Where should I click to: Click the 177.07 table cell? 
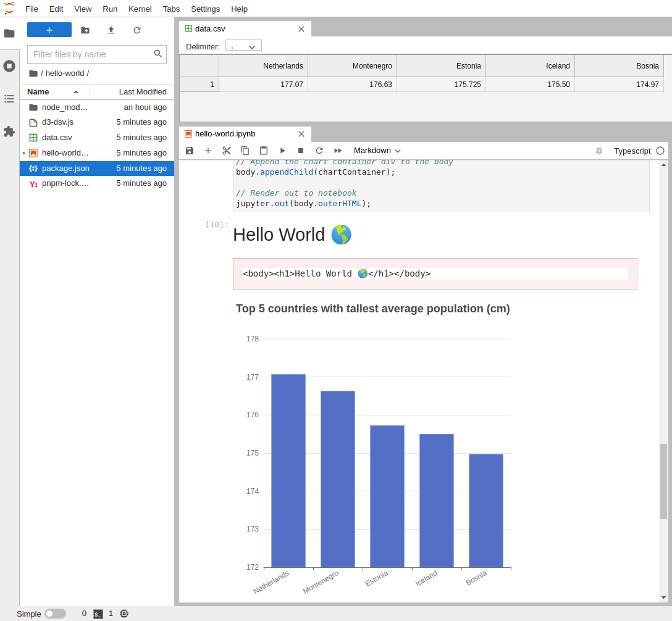pyautogui.click(x=263, y=85)
